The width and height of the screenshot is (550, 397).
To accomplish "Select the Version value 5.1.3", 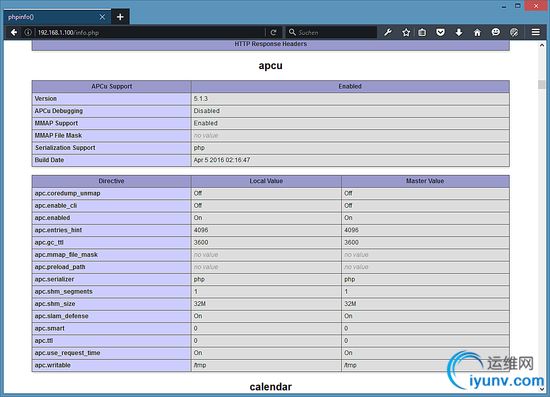I will (201, 99).
